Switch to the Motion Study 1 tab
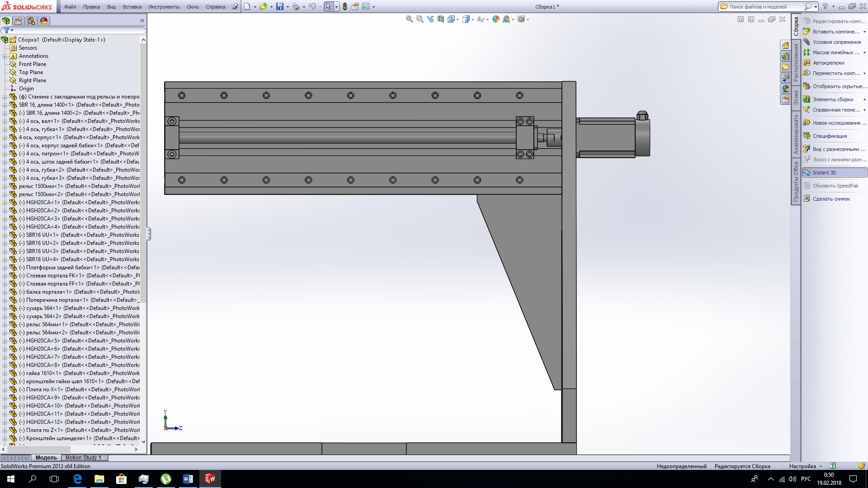The width and height of the screenshot is (868, 488). (x=83, y=458)
